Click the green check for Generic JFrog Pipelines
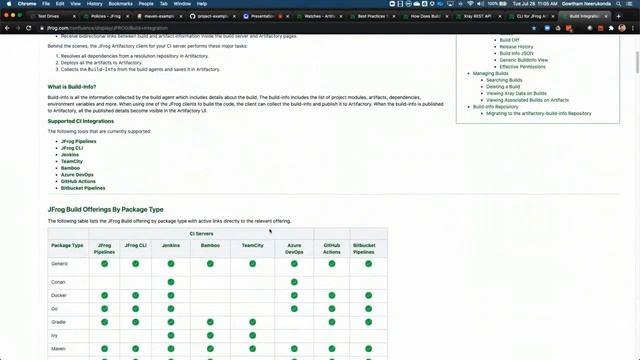The image size is (640, 360). tap(104, 264)
